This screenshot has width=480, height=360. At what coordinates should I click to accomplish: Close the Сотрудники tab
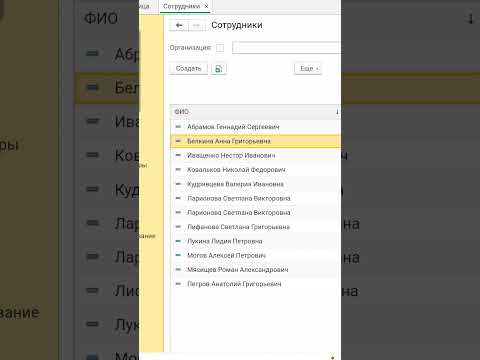coord(206,6)
